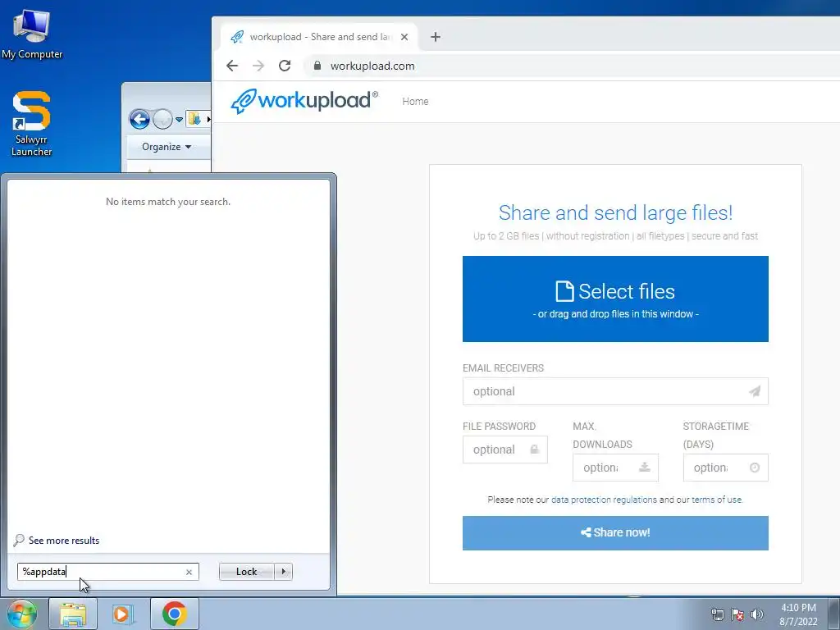
Task: Launch the Salwyrr Launcher desktop shortcut
Action: [x=32, y=123]
